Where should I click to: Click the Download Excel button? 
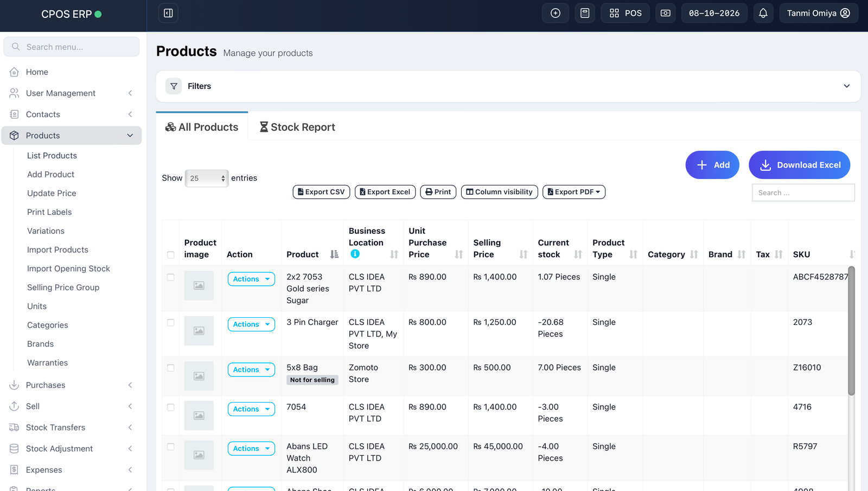click(800, 165)
